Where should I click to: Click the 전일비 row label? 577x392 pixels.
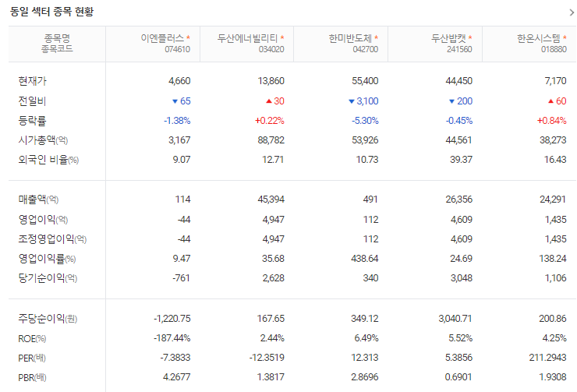pyautogui.click(x=32, y=101)
